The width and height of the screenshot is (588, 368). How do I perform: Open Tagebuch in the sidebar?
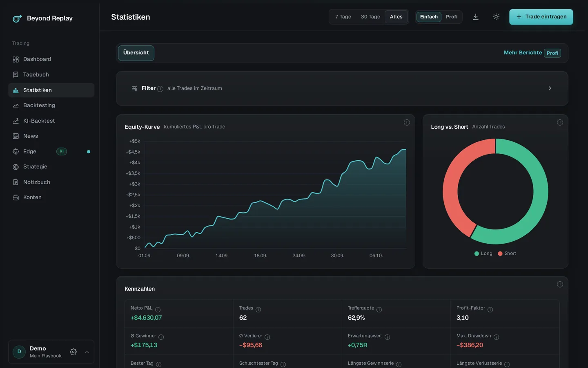tap(51, 74)
